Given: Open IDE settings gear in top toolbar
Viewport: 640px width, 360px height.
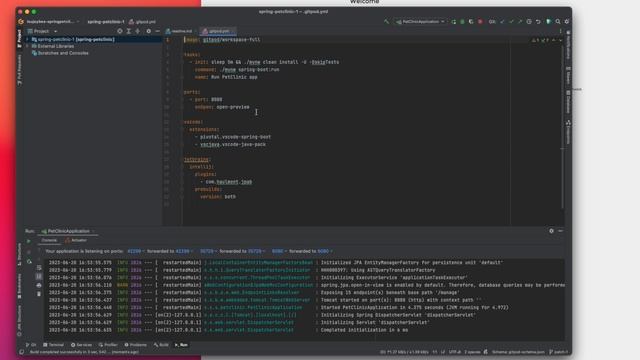Looking at the screenshot, I should [x=567, y=22].
